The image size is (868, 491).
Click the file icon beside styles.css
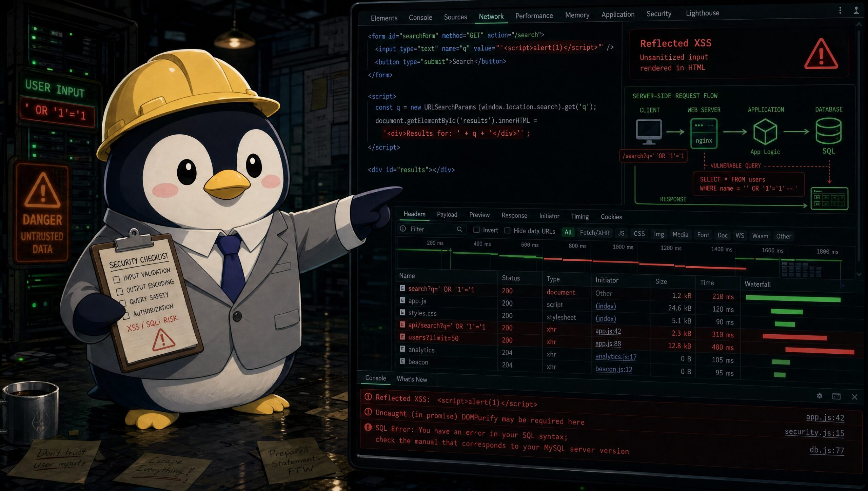tap(402, 312)
